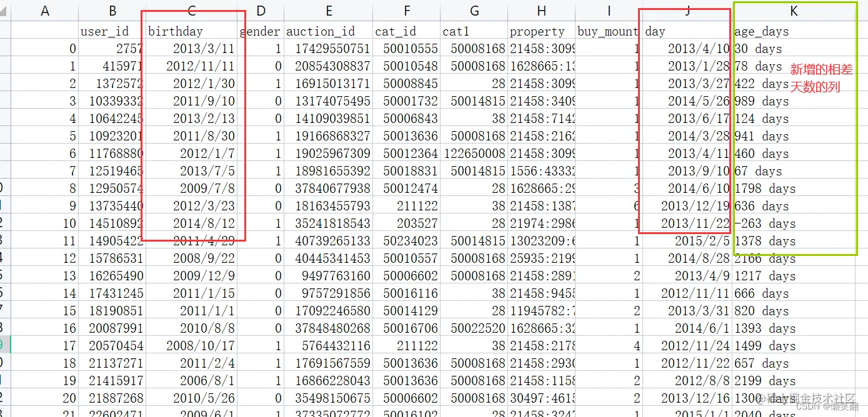This screenshot has height=417, width=868.
Task: Select cat_id cell 203527
Action: pos(406,223)
